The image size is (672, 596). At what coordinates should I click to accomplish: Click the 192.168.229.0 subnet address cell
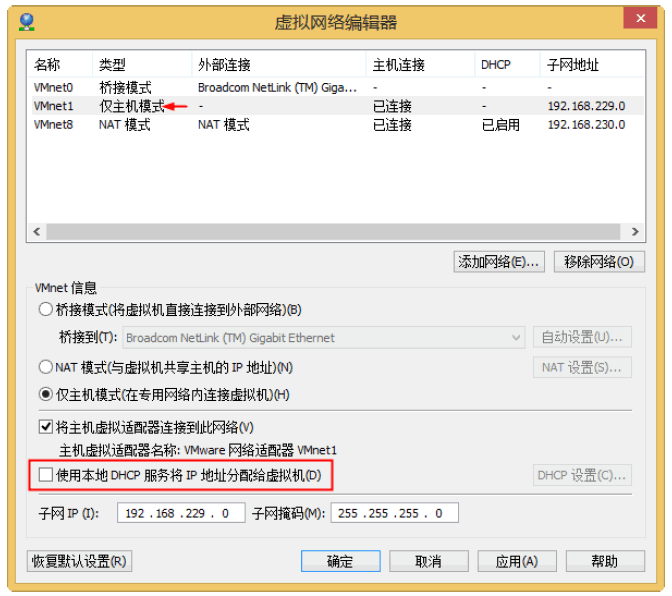point(586,106)
